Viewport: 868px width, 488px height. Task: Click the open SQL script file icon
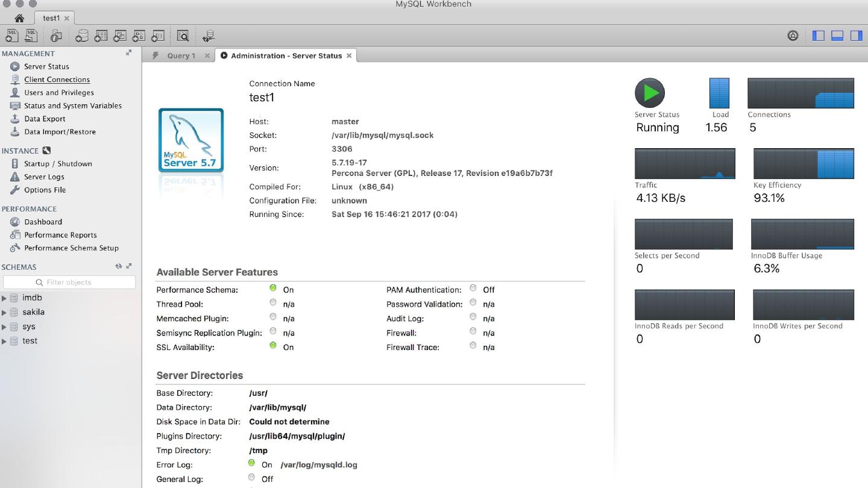click(x=31, y=36)
